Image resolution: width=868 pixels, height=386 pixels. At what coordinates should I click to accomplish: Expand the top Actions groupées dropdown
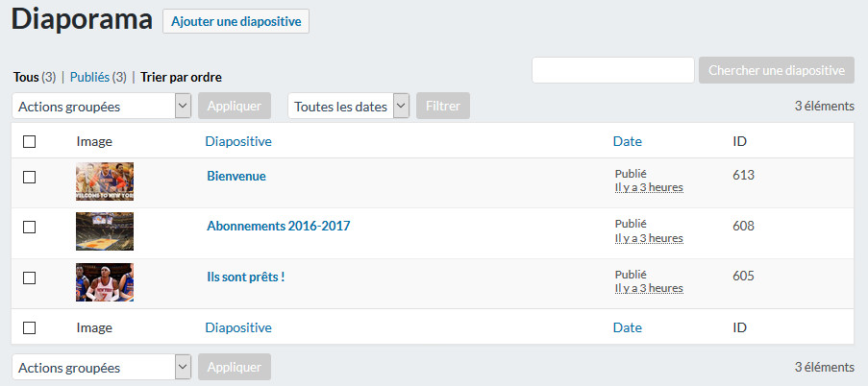pos(101,107)
